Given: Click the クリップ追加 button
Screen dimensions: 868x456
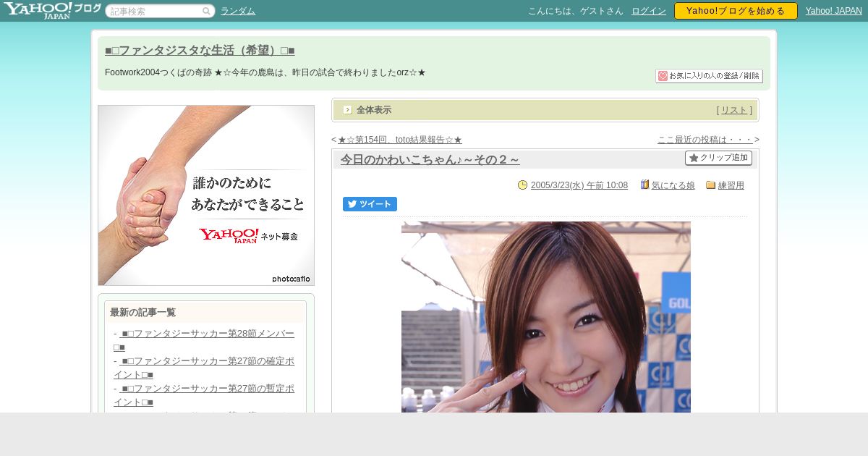Looking at the screenshot, I should point(718,158).
